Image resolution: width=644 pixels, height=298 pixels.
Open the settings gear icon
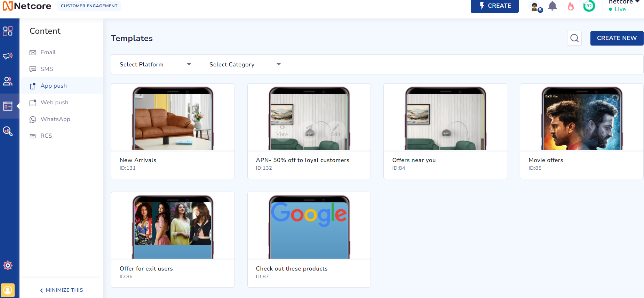coord(8,265)
